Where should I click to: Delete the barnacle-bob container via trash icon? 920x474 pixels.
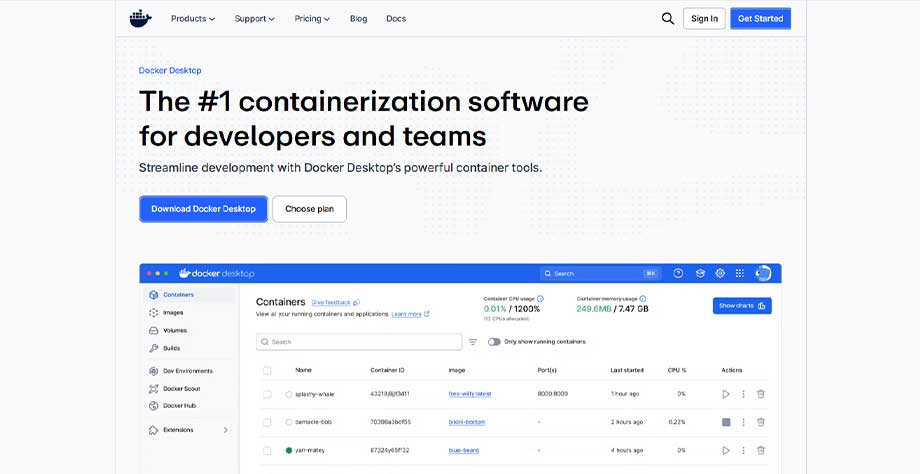coord(761,422)
